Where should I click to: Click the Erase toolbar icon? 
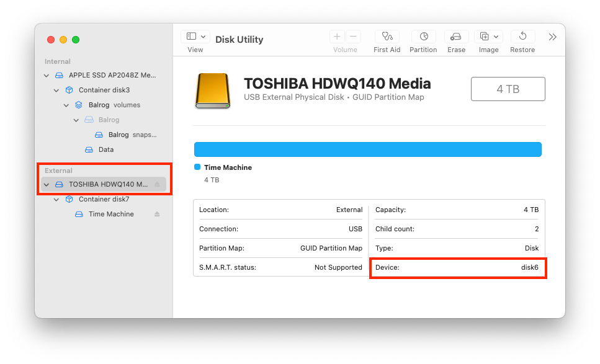pos(456,37)
